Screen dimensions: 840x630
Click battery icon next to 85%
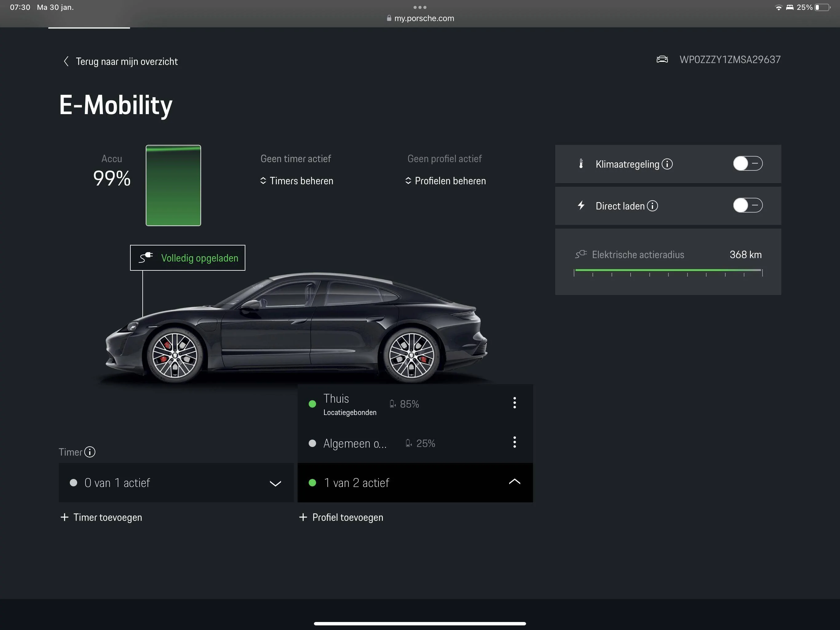coord(393,404)
